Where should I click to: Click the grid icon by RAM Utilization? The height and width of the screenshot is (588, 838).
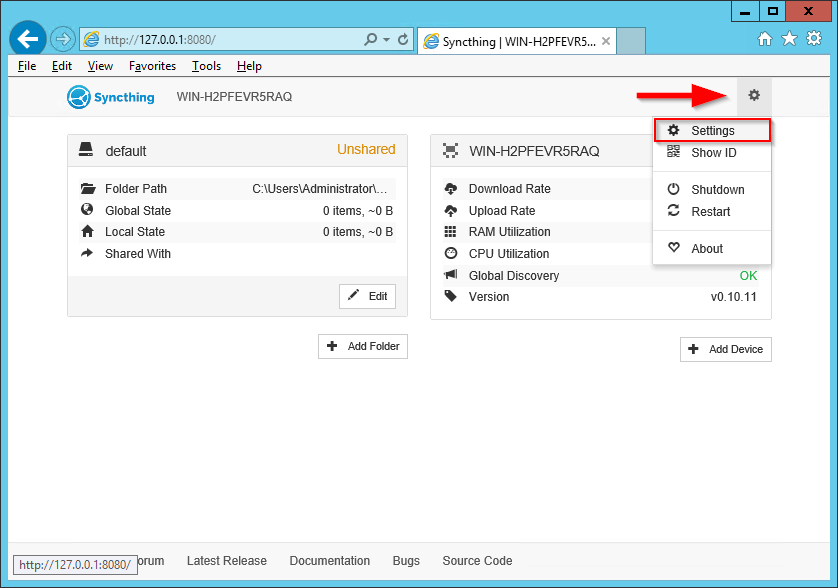pyautogui.click(x=451, y=231)
